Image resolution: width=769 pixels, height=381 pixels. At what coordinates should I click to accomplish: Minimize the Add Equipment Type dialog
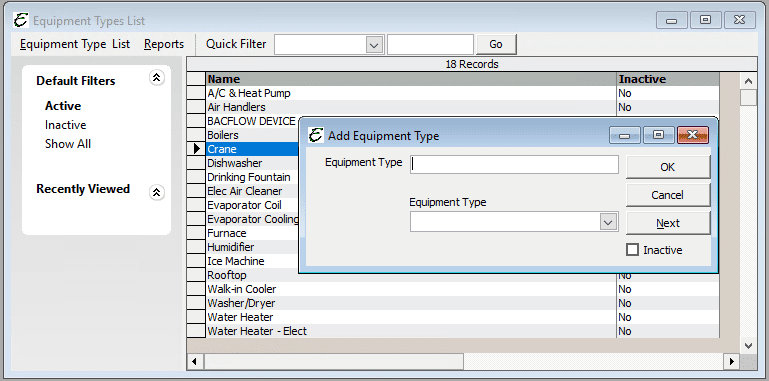click(625, 135)
